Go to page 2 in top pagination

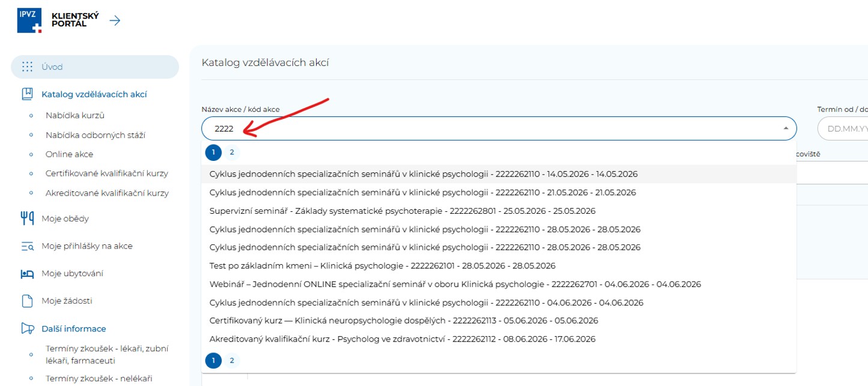tap(232, 152)
